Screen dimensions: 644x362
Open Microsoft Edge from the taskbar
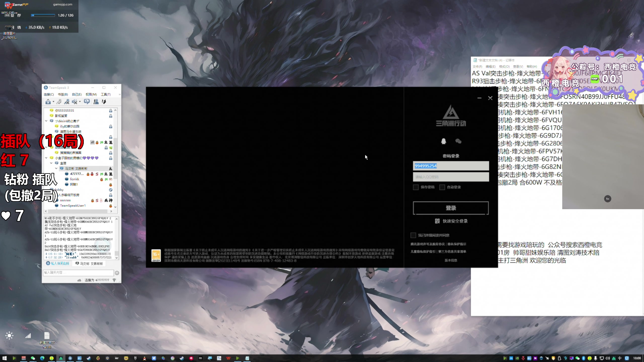point(42,358)
